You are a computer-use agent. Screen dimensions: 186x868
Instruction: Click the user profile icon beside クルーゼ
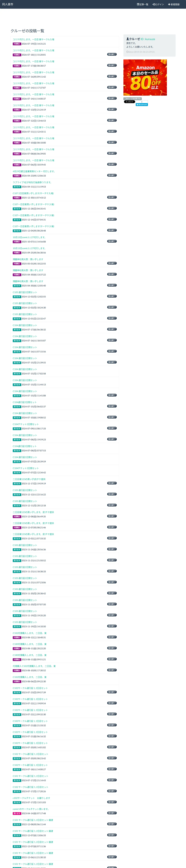(x=128, y=39)
